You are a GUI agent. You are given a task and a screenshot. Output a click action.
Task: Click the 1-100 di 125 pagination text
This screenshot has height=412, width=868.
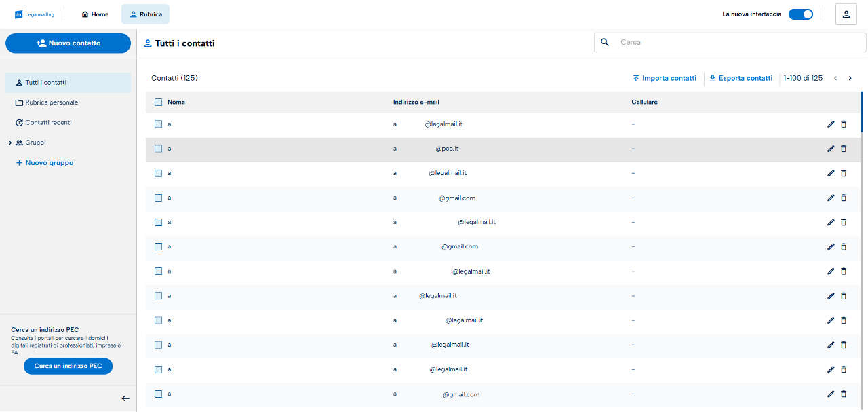[803, 78]
